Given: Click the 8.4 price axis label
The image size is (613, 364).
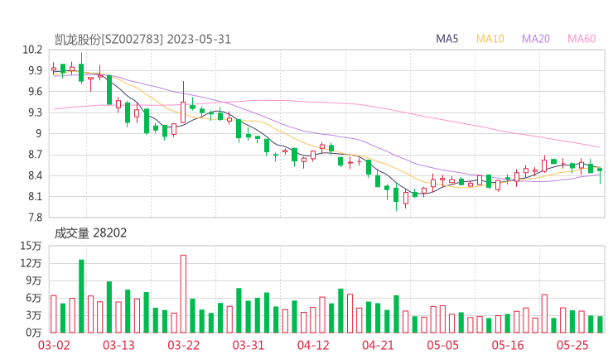Looking at the screenshot, I should coord(35,175).
